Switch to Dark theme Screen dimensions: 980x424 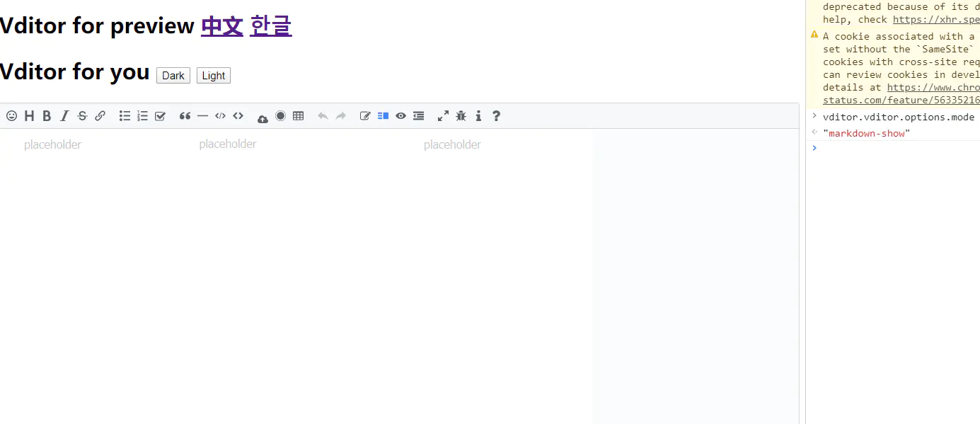[x=173, y=76]
